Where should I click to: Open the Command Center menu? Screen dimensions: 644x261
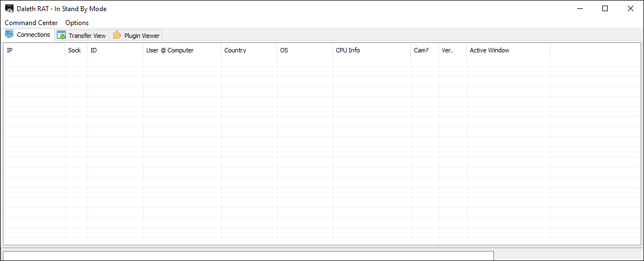click(31, 23)
